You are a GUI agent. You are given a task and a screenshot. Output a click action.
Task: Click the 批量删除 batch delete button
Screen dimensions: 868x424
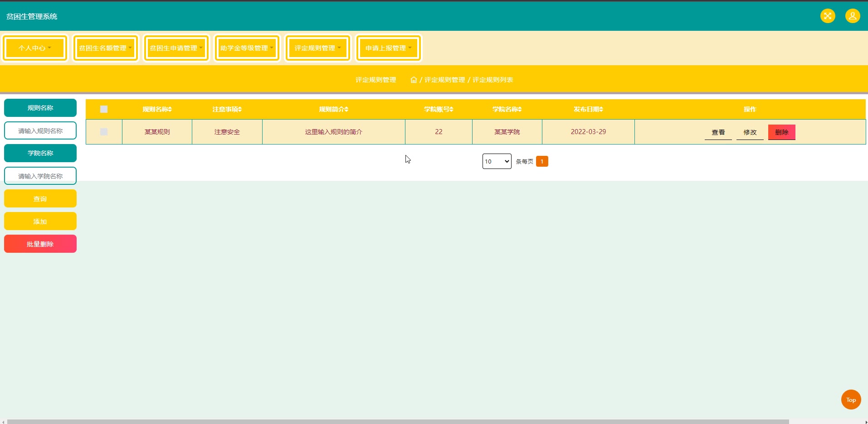click(40, 244)
